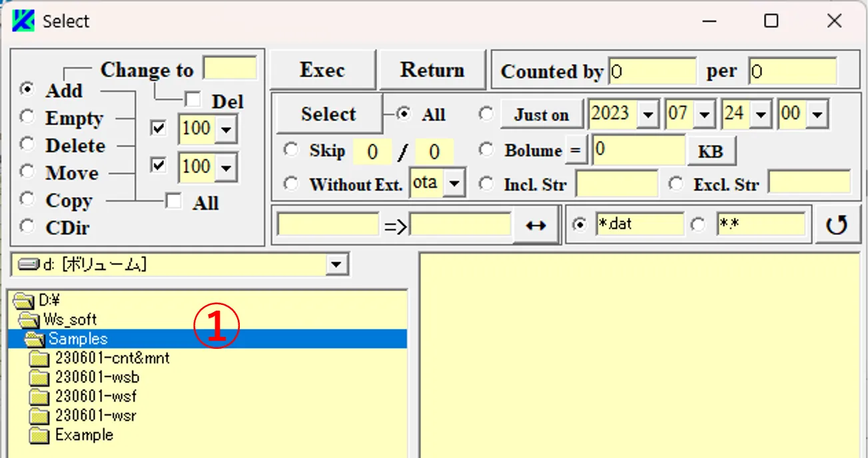868x458 pixels.
Task: Tick the All checkbox under Copy line
Action: click(173, 201)
